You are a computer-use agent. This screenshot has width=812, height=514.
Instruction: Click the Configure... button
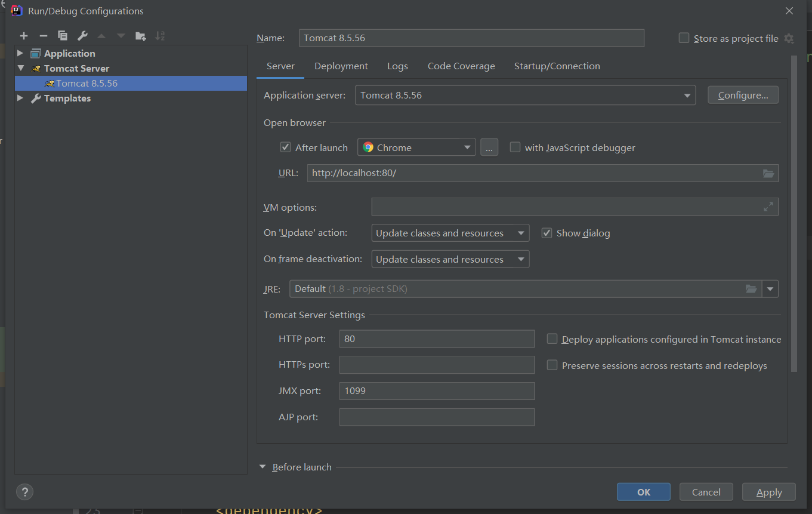coord(743,96)
